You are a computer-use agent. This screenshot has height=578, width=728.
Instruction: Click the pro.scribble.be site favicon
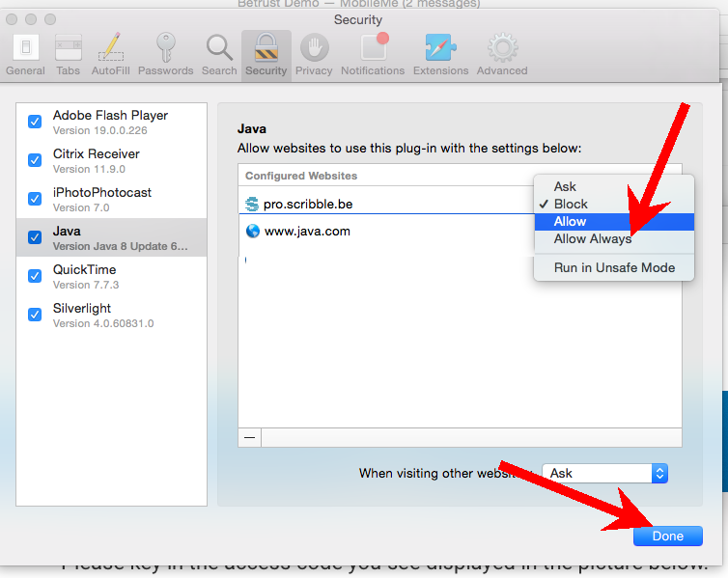(x=252, y=205)
